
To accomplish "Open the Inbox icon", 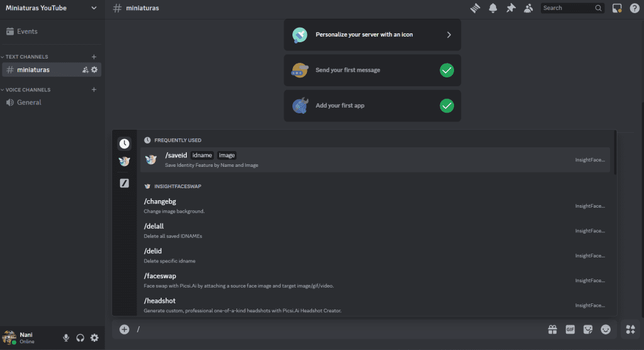I will (617, 8).
